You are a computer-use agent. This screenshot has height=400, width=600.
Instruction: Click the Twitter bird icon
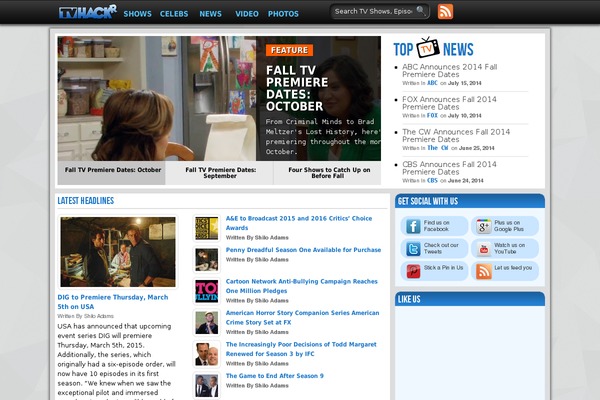(x=413, y=249)
